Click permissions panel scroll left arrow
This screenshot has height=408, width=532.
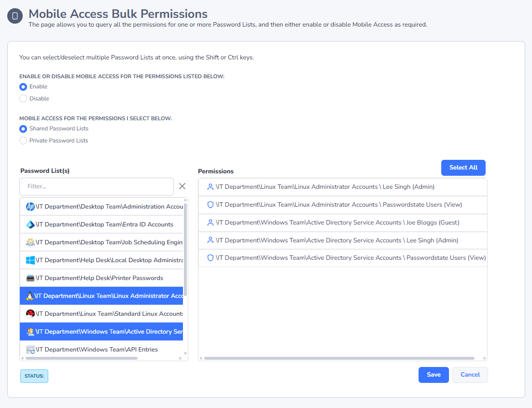[201, 358]
